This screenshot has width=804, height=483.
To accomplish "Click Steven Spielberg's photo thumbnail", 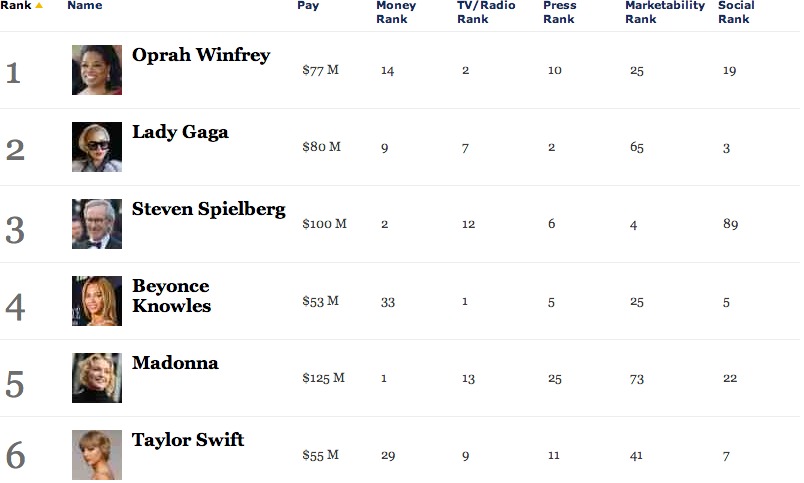I will (97, 224).
